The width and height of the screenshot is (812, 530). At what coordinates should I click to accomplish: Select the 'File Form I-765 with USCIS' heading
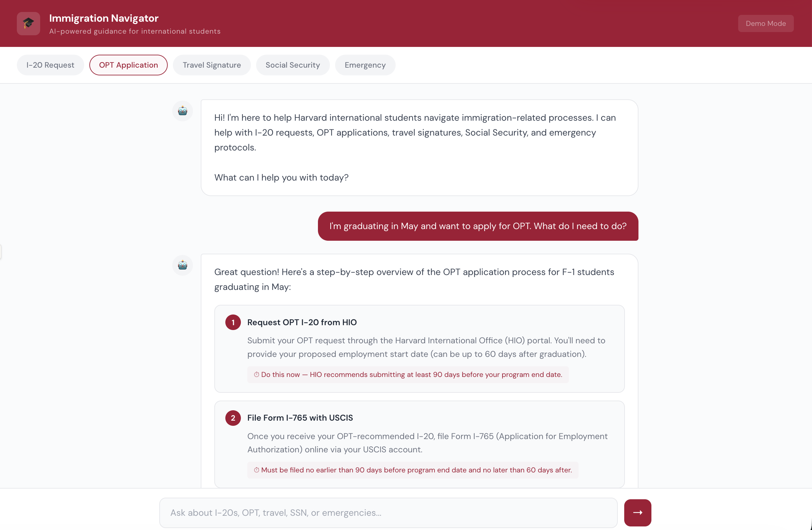pos(300,418)
